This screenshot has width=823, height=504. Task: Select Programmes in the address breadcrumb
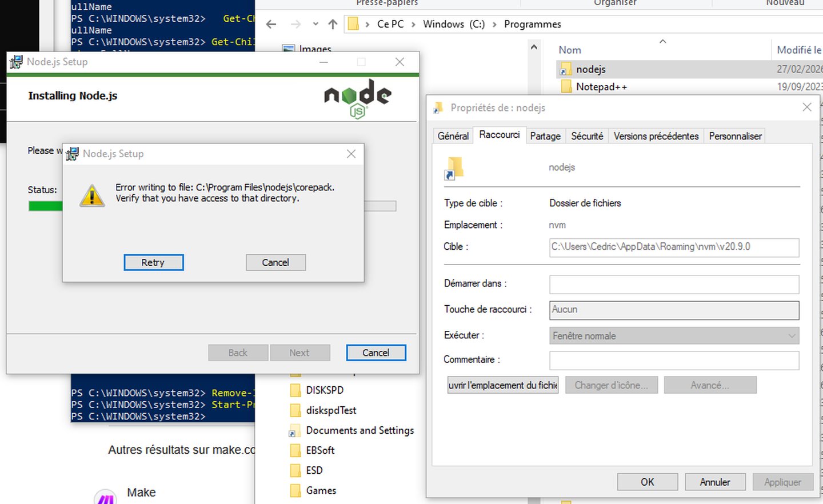pyautogui.click(x=533, y=24)
